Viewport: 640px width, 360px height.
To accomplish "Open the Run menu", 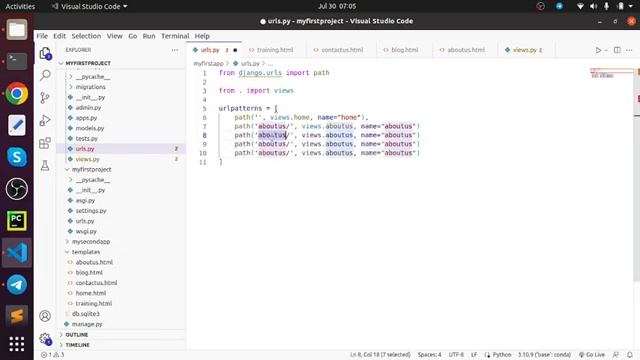I will 149,36.
